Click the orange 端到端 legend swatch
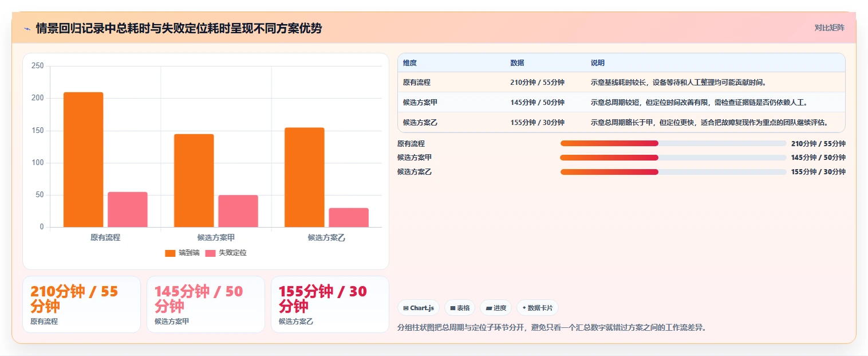This screenshot has height=356, width=868. [170, 253]
